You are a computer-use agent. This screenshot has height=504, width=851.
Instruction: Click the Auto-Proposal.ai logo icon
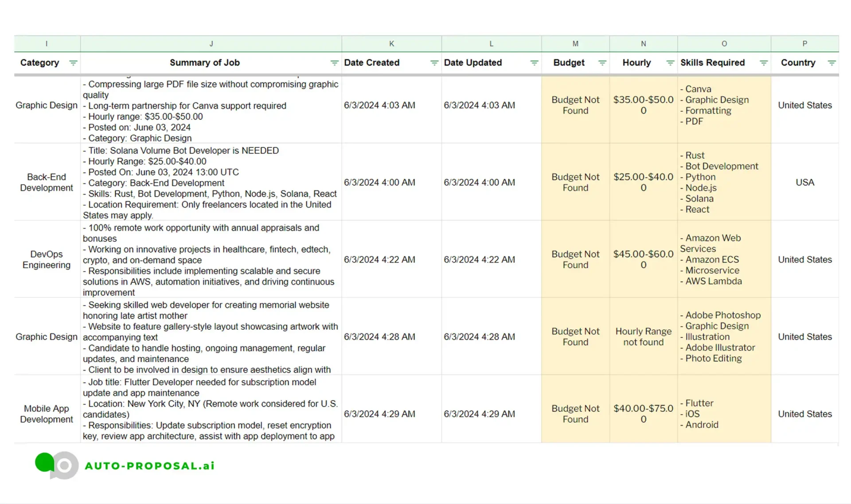click(x=57, y=465)
